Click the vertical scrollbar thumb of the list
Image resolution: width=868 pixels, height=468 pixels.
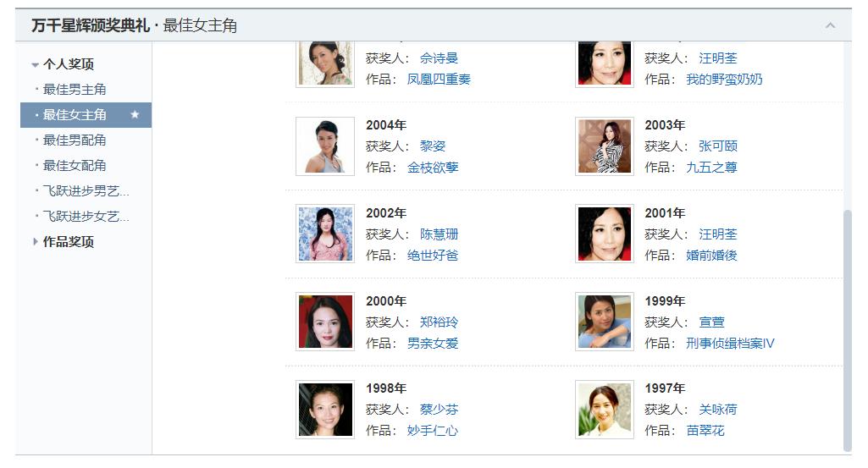point(847,331)
